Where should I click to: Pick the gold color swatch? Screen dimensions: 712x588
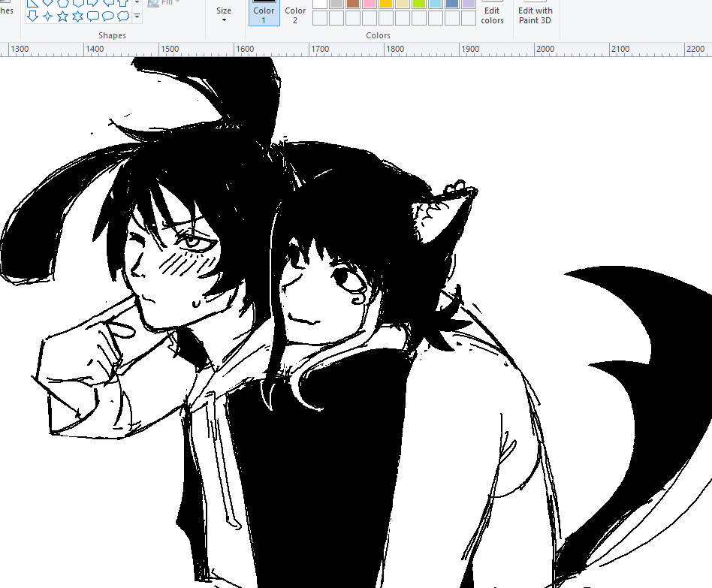pyautogui.click(x=386, y=3)
